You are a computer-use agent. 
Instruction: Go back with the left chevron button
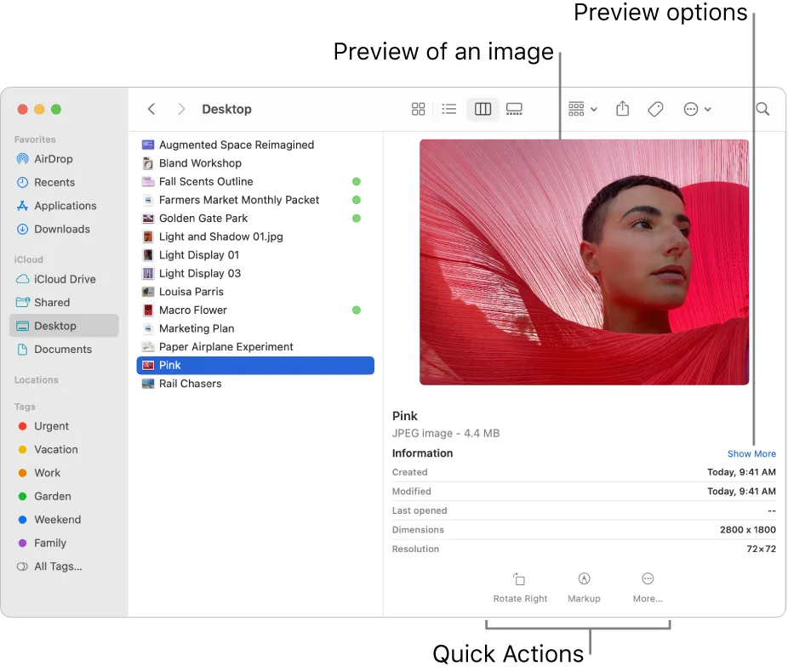click(151, 109)
